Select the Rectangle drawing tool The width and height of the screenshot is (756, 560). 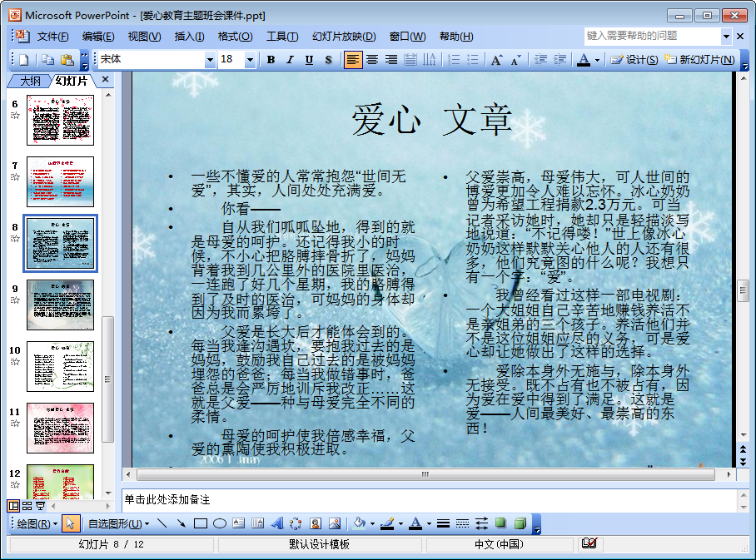pos(201,523)
